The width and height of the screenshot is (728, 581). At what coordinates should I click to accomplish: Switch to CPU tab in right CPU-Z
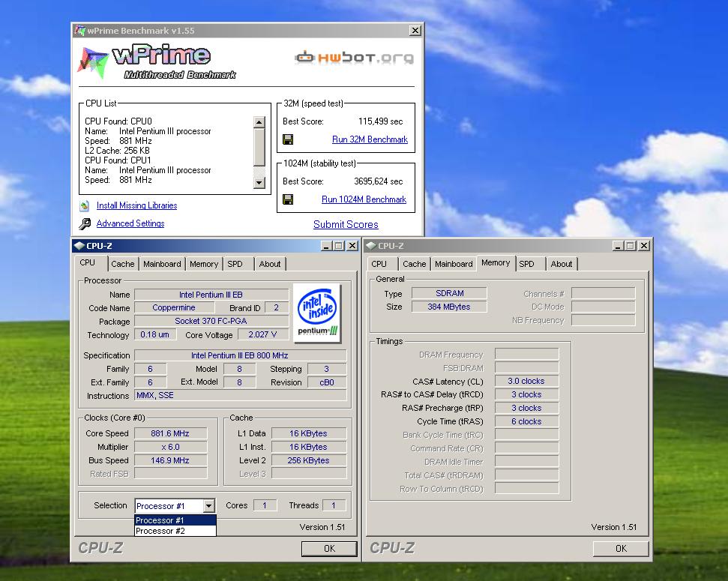coord(382,264)
